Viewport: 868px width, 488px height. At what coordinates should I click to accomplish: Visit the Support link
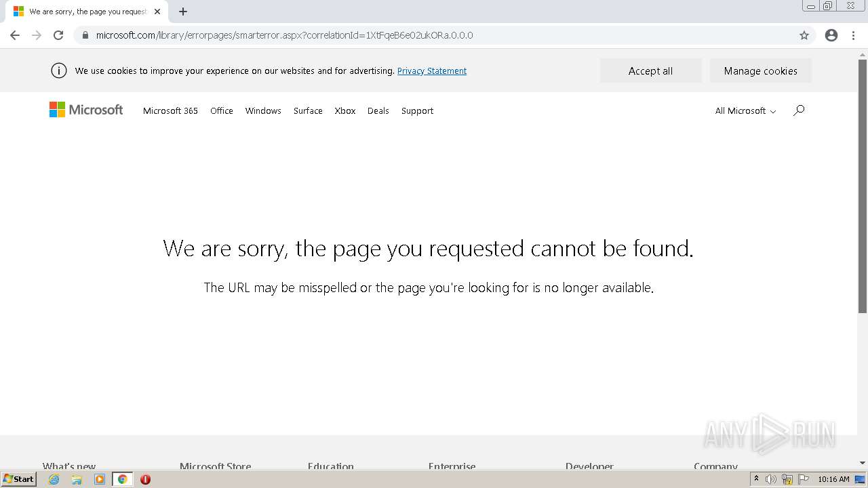tap(417, 110)
